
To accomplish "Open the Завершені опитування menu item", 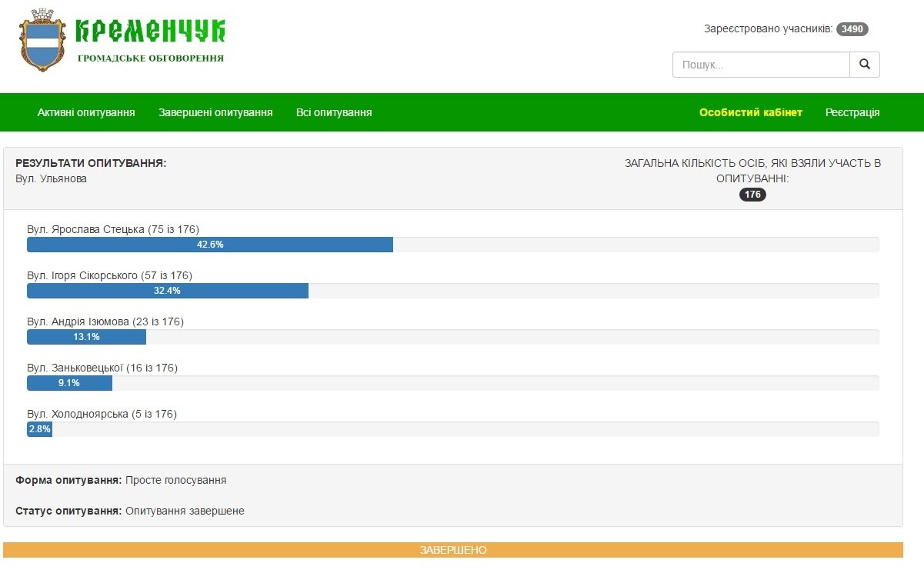I will pos(215,112).
